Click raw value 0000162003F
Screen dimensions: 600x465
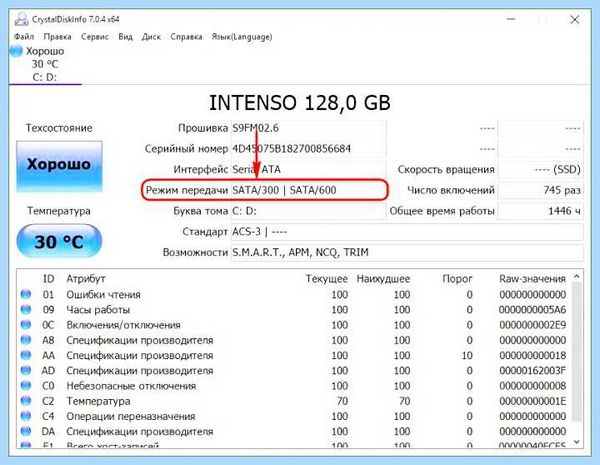coord(532,371)
